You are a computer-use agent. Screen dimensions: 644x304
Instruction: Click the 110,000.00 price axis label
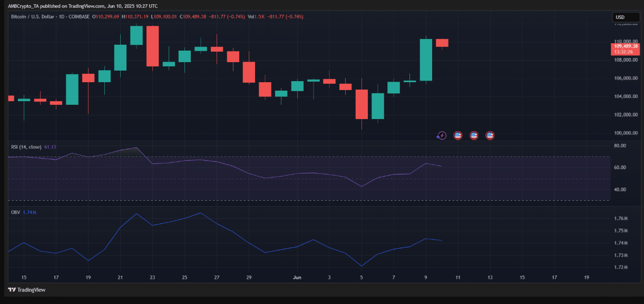tap(626, 41)
